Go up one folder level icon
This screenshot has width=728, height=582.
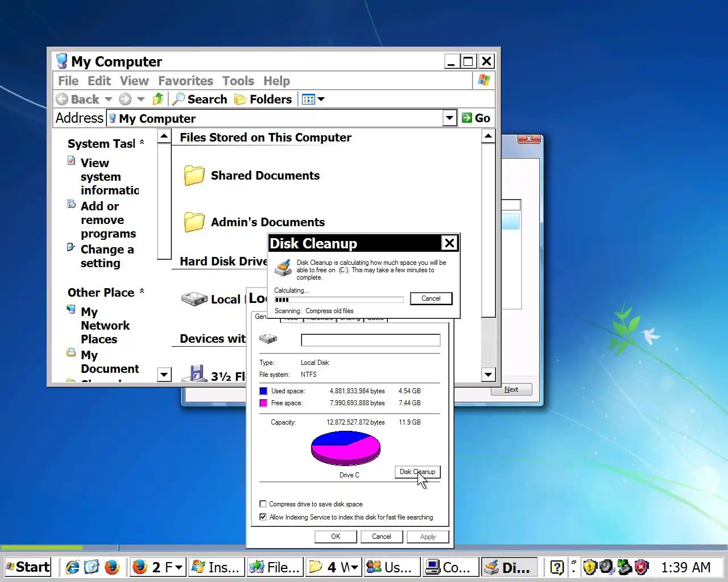coord(158,99)
